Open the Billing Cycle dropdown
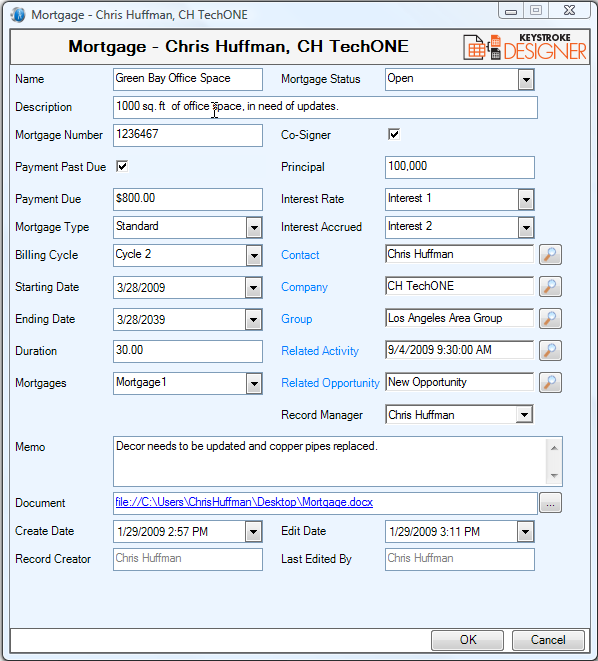Screen dimensions: 598x661 (x=254, y=255)
